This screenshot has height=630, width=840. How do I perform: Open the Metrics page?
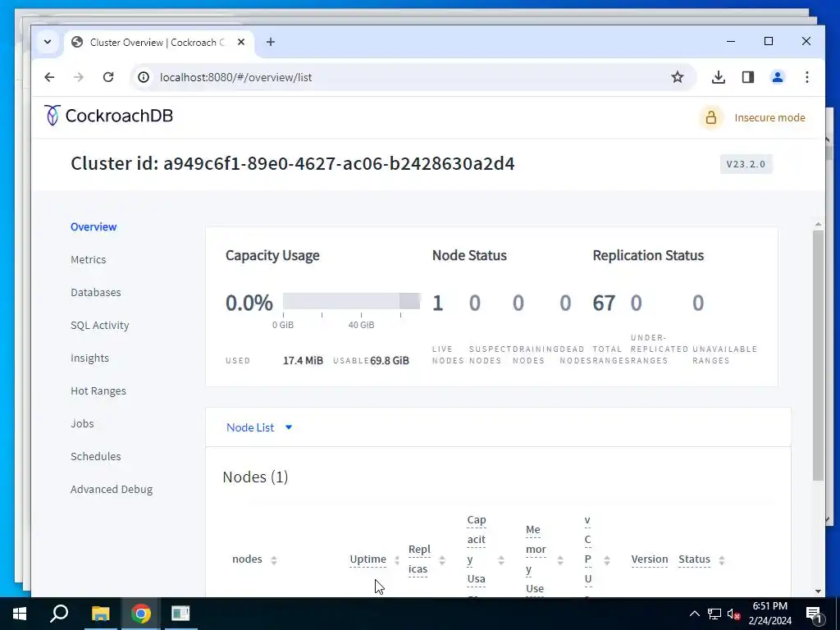pos(89,259)
